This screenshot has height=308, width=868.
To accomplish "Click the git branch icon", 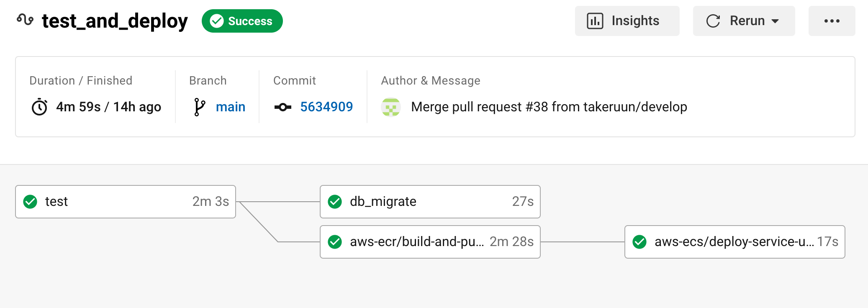I will pyautogui.click(x=200, y=107).
